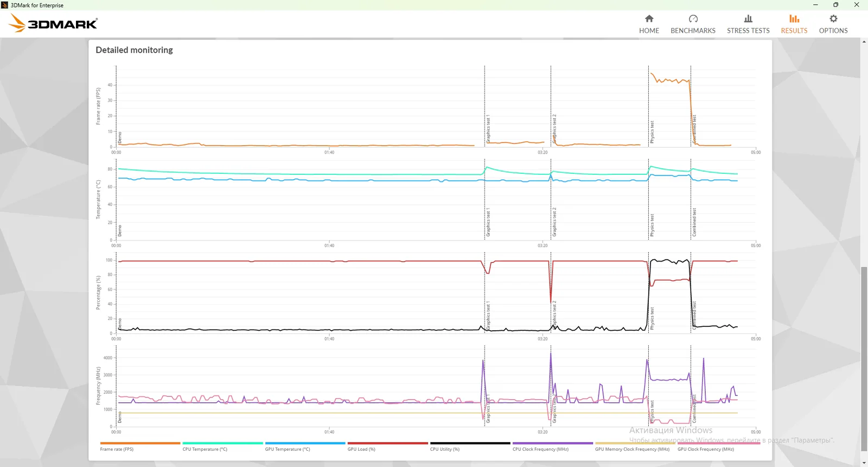The width and height of the screenshot is (868, 467).
Task: Go to BENCHMARKS section
Action: point(693,24)
